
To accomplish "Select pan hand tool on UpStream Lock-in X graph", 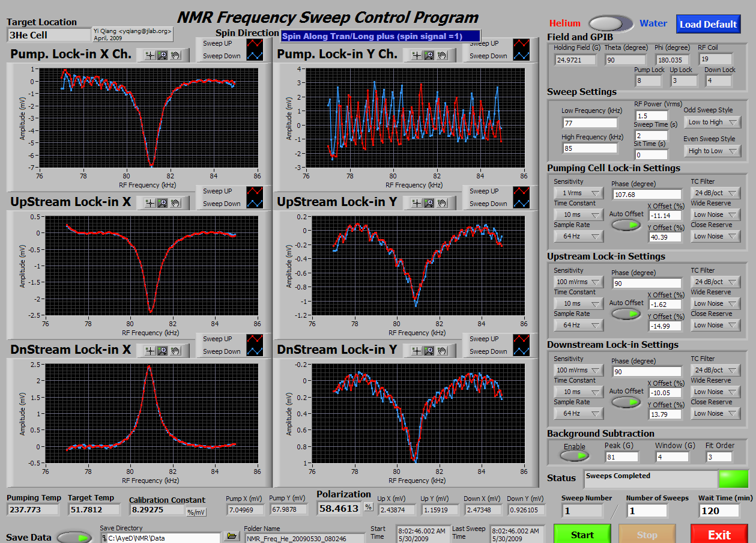I will [x=175, y=203].
